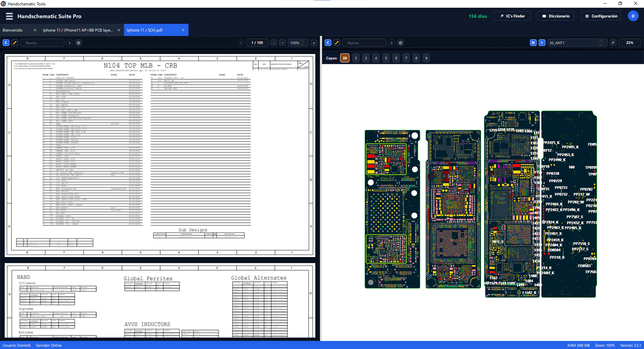This screenshot has height=349, width=644.
Task: Click the Global Ferrites heading
Action: coord(148,279)
